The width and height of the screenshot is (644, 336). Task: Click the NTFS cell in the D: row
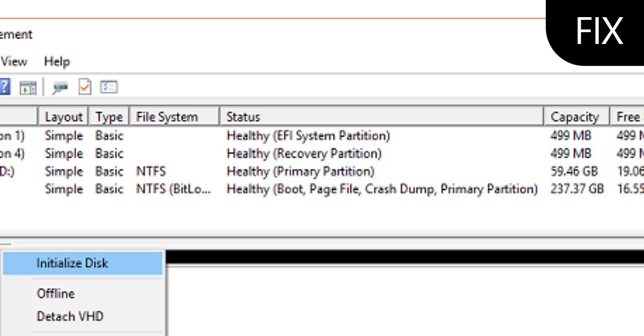tap(151, 171)
